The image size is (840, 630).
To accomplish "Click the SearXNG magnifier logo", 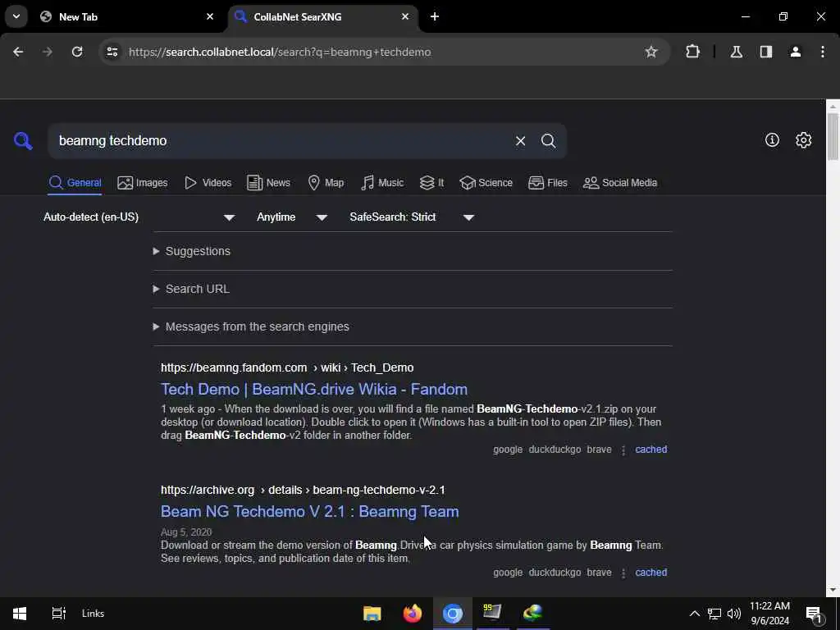I will [x=23, y=141].
